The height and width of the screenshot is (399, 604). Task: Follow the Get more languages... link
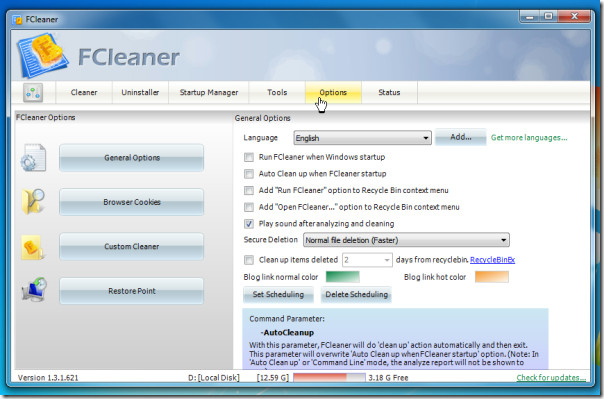529,137
